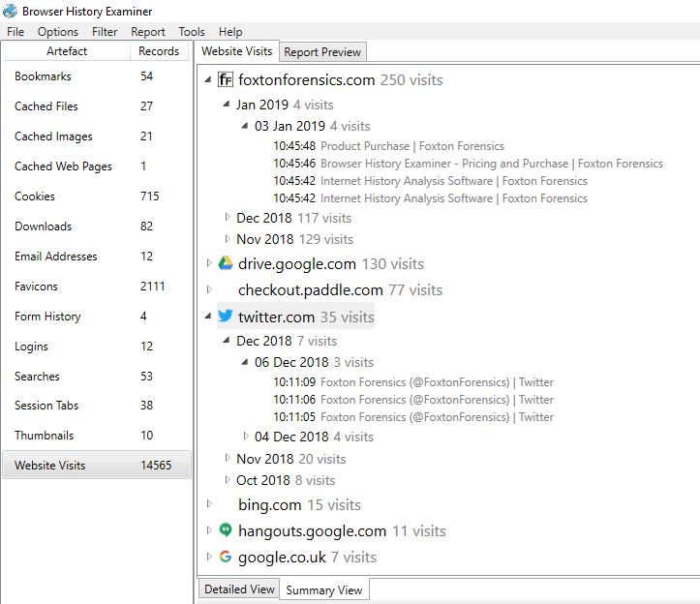Collapse the foxtonforensics.com node
This screenshot has height=604, width=700.
coord(208,80)
